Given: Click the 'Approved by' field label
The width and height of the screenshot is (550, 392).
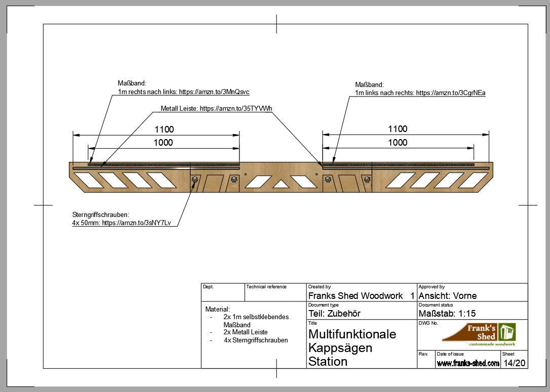Looking at the screenshot, I should 431,287.
